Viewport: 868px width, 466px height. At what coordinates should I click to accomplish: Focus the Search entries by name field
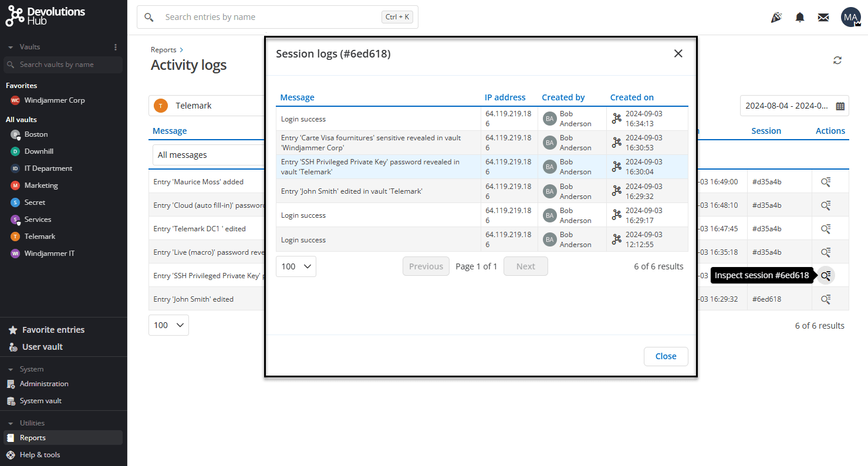[270, 18]
